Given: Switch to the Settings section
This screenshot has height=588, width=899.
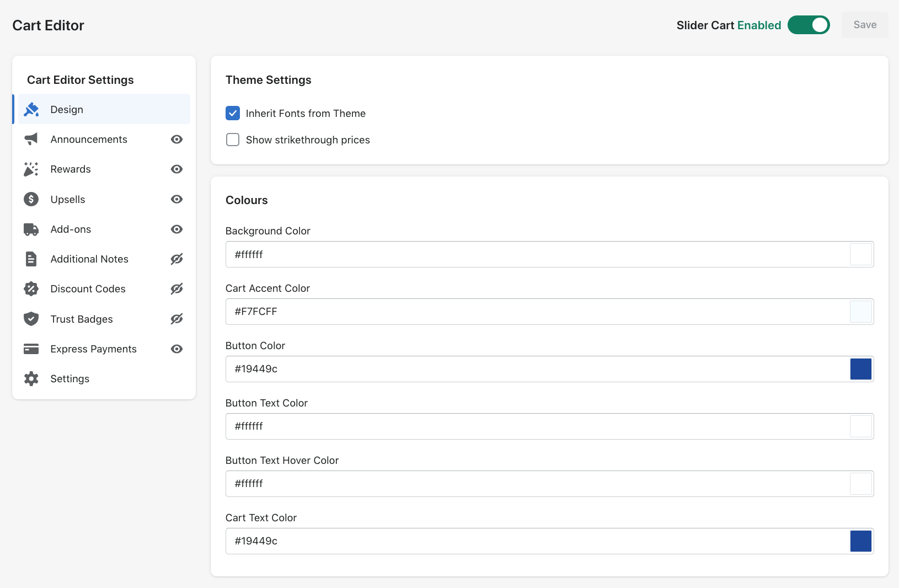Looking at the screenshot, I should (x=69, y=378).
